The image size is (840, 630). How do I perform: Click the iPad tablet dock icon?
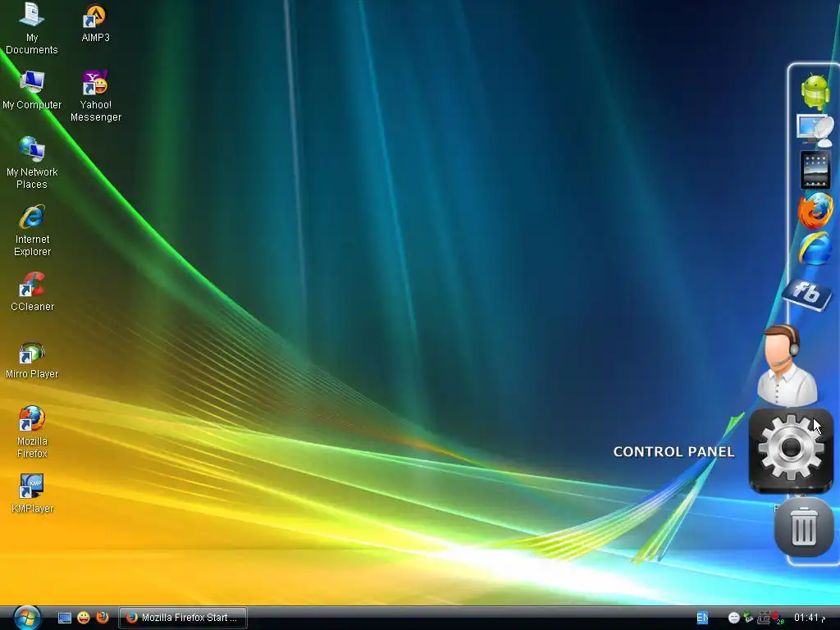click(815, 171)
